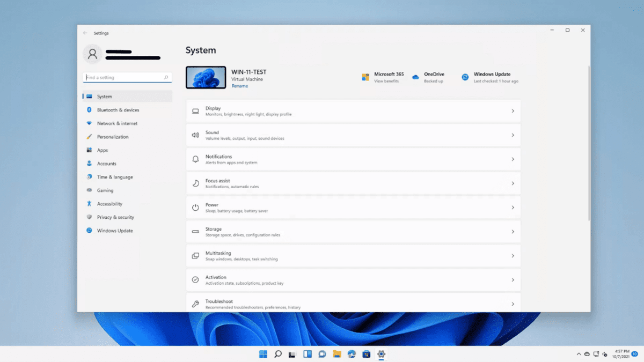The width and height of the screenshot is (644, 362).
Task: Click the Multitasking icon
Action: [195, 255]
